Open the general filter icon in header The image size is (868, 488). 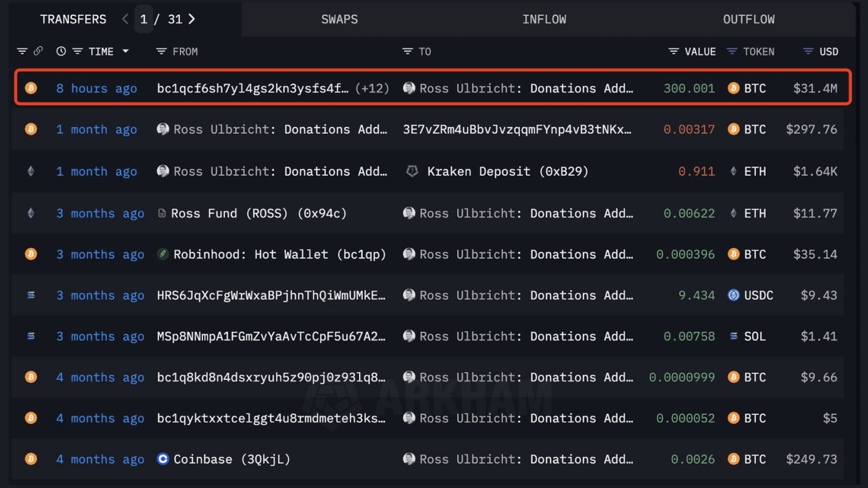(x=22, y=51)
